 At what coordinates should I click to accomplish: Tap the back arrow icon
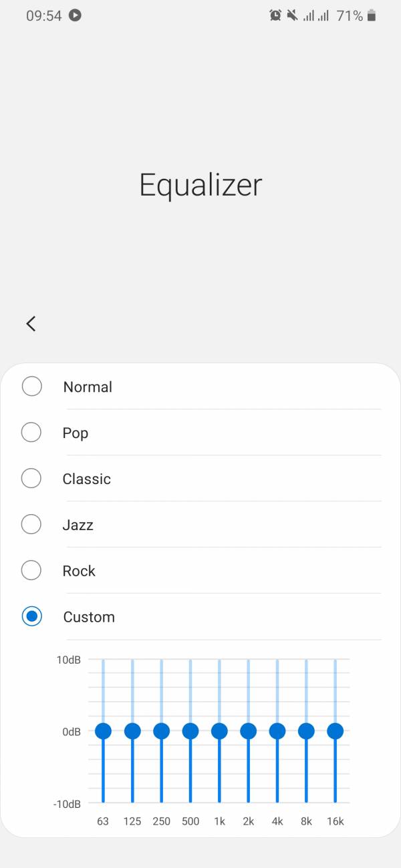click(x=31, y=324)
